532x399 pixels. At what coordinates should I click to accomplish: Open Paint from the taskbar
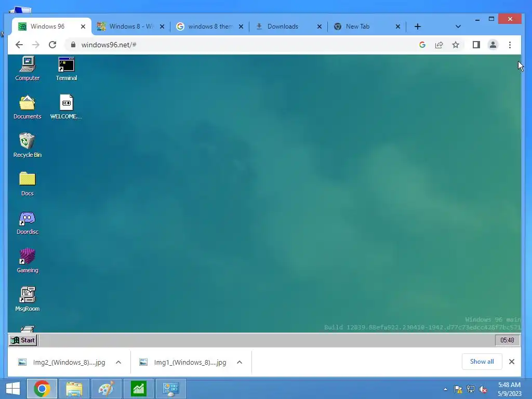[x=106, y=389]
